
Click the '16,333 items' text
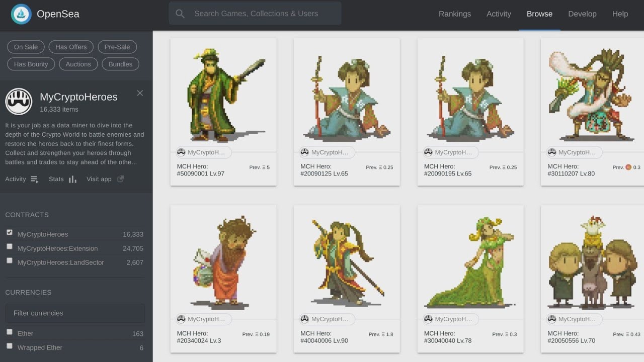tap(59, 110)
